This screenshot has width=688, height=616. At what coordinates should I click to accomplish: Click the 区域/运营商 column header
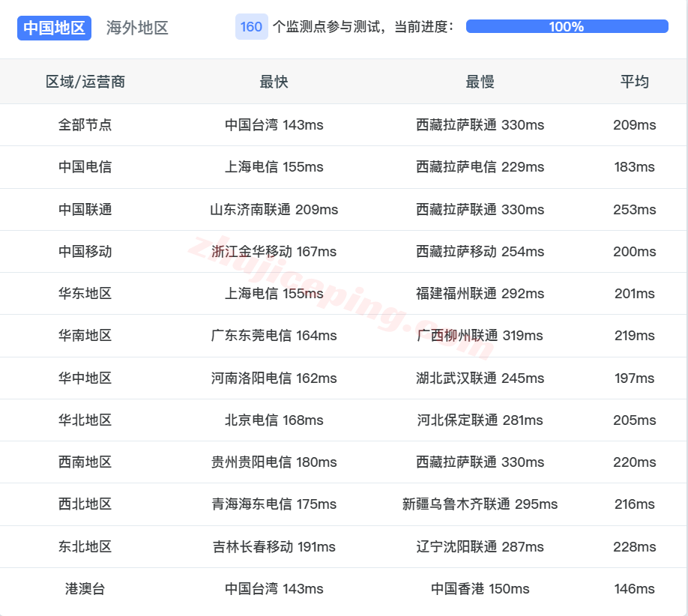(85, 82)
